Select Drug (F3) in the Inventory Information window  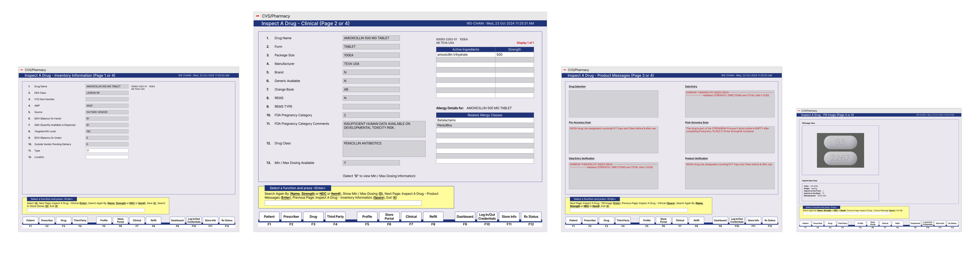click(64, 221)
